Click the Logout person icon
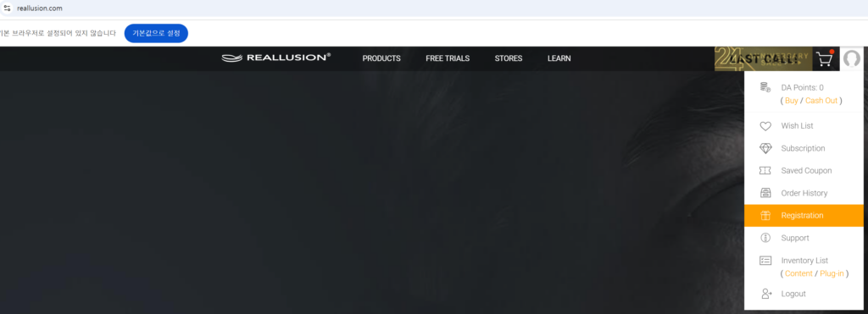 coord(766,294)
